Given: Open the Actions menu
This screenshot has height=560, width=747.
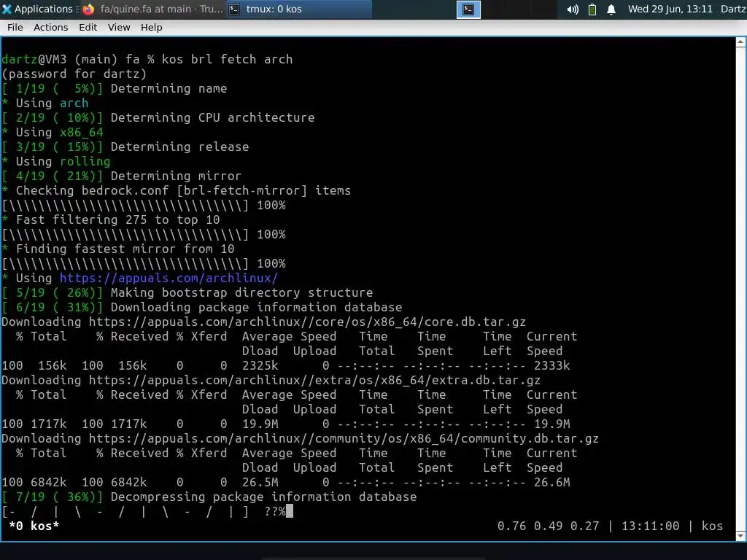Looking at the screenshot, I should pyautogui.click(x=50, y=28).
